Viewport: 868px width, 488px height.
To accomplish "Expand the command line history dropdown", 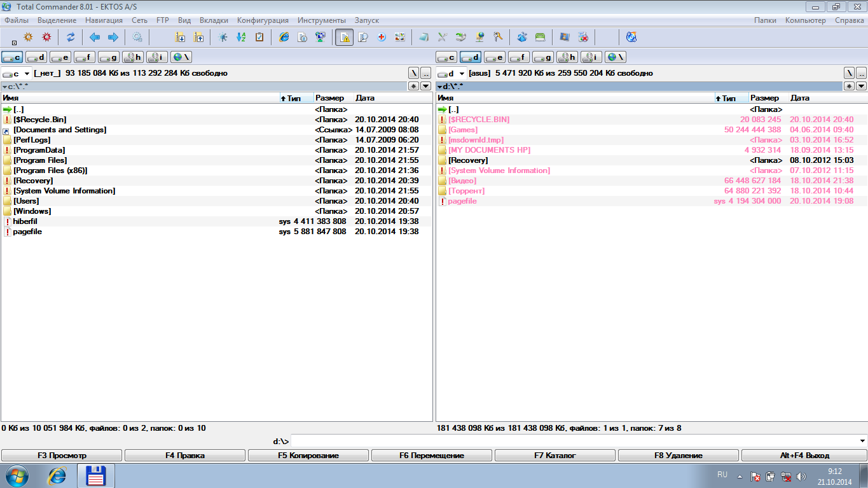I will (862, 441).
